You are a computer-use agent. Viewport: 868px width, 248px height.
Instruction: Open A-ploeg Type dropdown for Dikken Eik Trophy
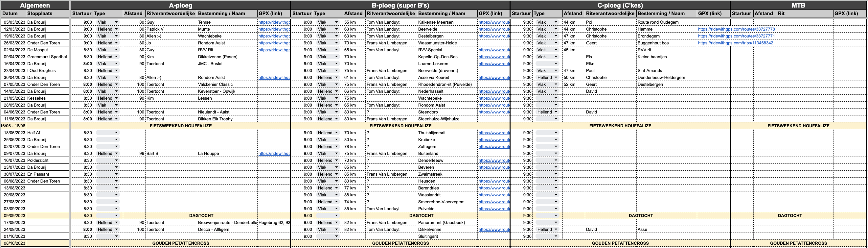click(x=107, y=119)
